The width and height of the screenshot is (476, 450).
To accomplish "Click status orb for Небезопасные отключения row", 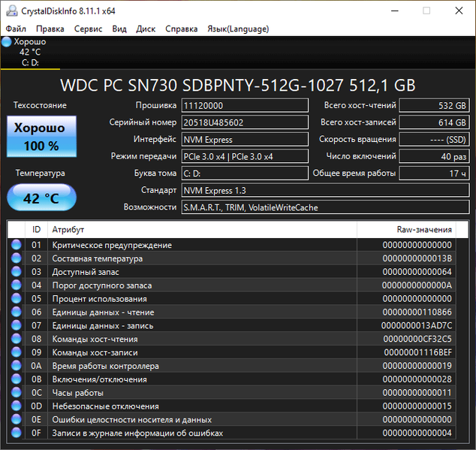I will 17,406.
